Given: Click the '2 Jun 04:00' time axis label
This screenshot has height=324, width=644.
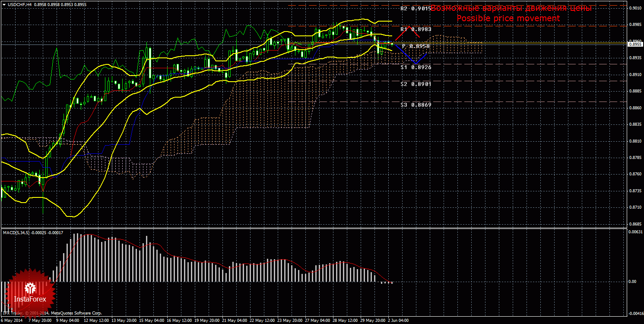Looking at the screenshot, I should point(398,321).
